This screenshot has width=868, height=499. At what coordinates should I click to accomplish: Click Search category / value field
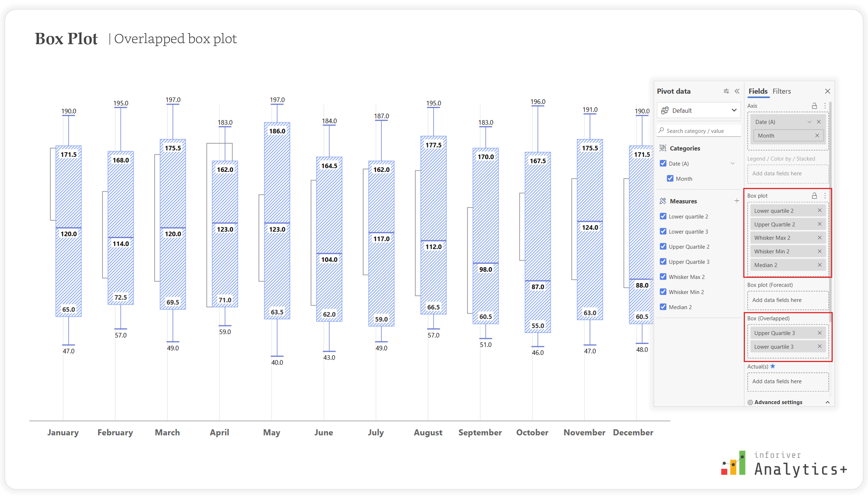(698, 131)
